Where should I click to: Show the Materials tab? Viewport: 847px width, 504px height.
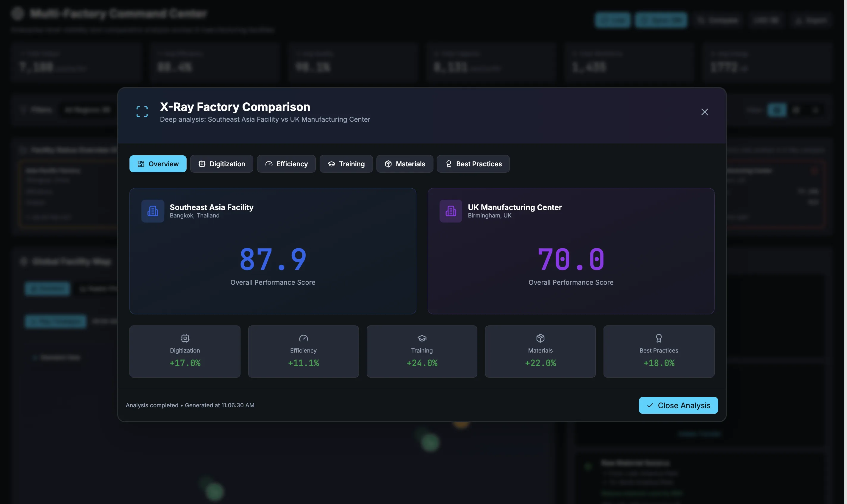tap(404, 164)
